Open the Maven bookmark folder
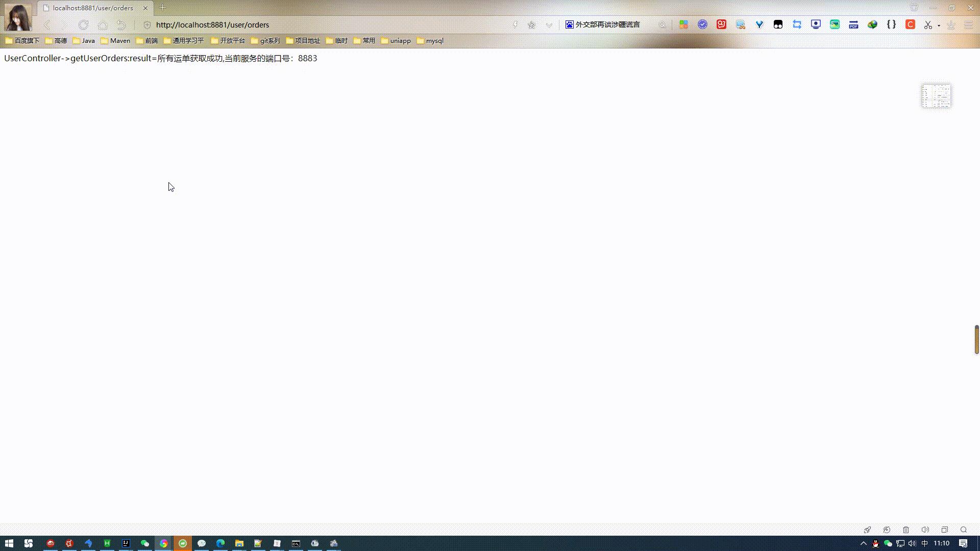 115,41
